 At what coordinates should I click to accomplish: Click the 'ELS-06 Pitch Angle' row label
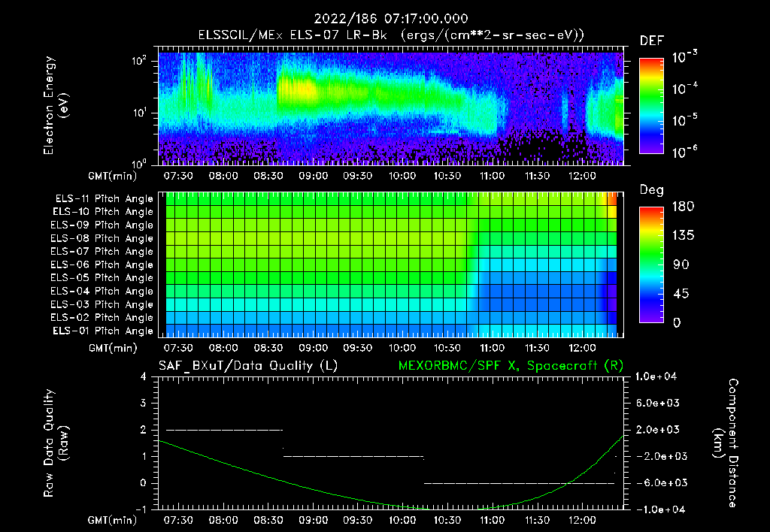[x=102, y=264]
